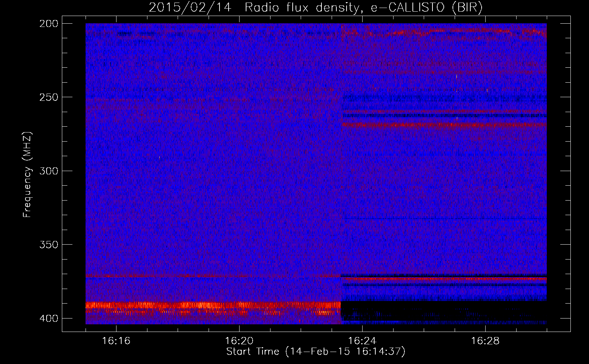
Task: Click the '250' frequency tick label
Action: (x=48, y=97)
